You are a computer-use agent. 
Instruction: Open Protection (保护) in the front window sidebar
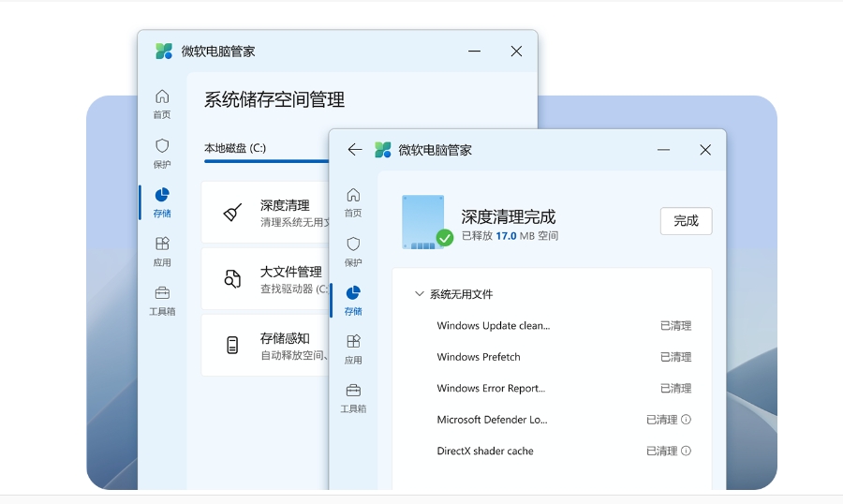tap(353, 251)
